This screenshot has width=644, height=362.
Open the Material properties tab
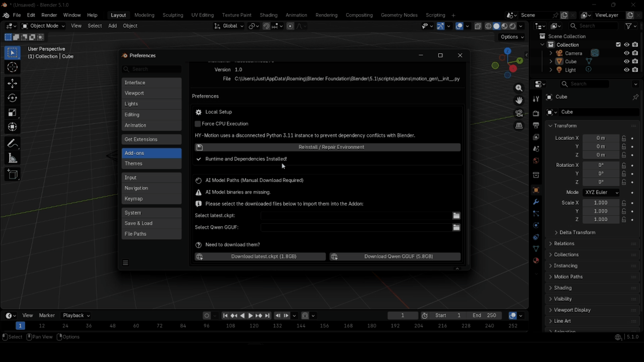(x=536, y=260)
